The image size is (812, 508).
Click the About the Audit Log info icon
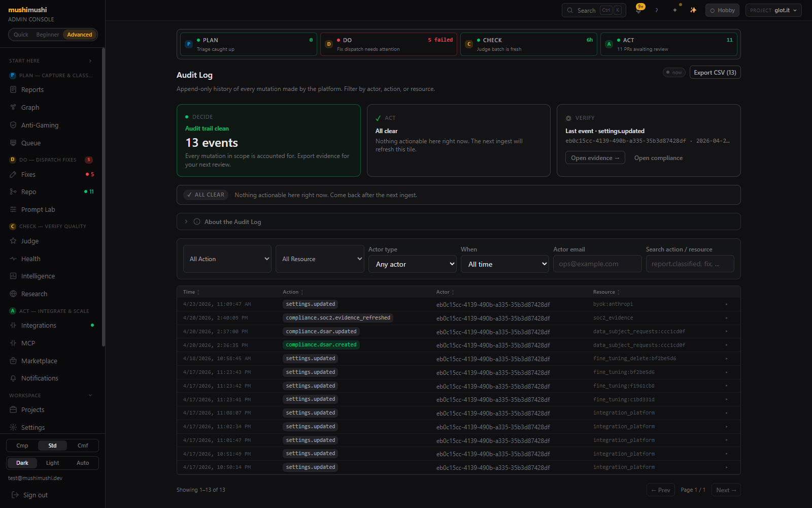point(197,221)
